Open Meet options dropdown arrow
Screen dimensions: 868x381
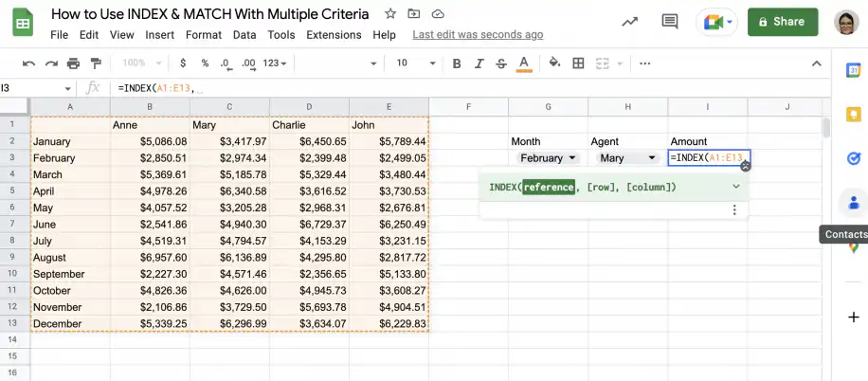click(x=730, y=22)
